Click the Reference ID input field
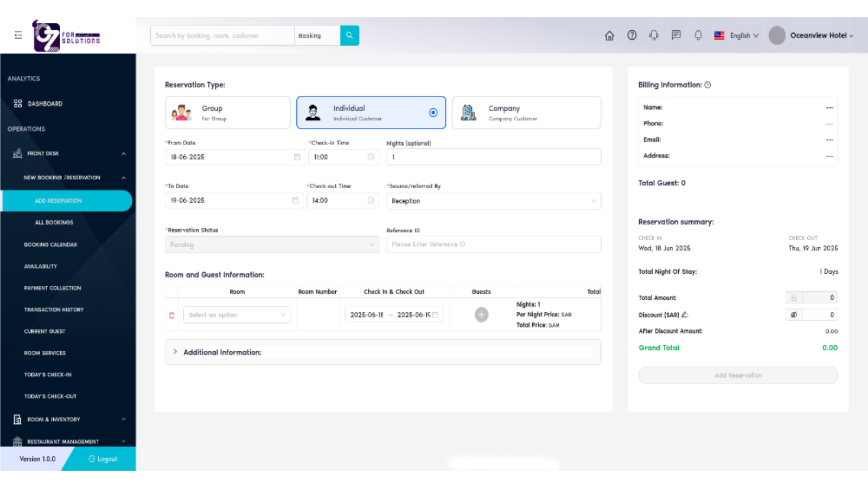The image size is (868, 488). (x=493, y=245)
